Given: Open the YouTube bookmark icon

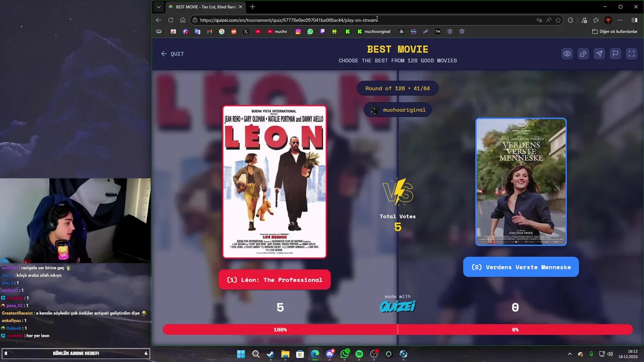Looking at the screenshot, I should point(258,32).
